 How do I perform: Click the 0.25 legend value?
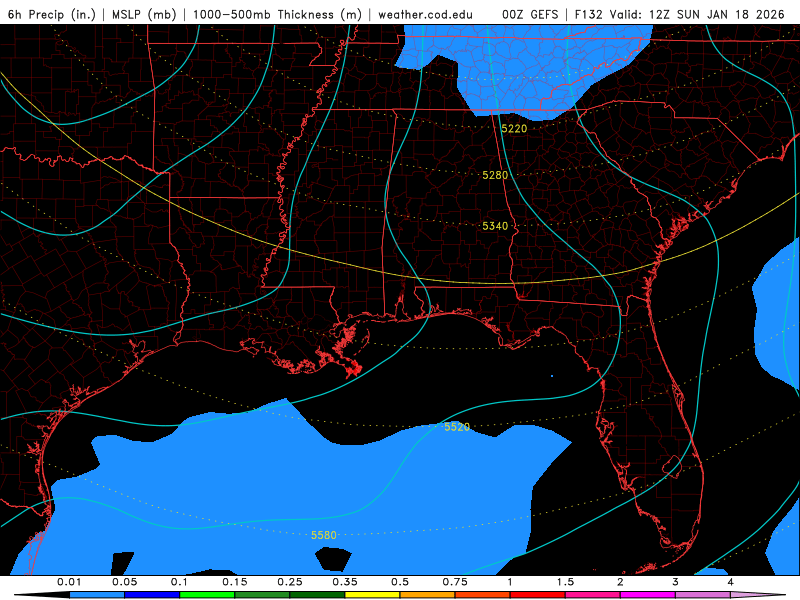tap(290, 582)
